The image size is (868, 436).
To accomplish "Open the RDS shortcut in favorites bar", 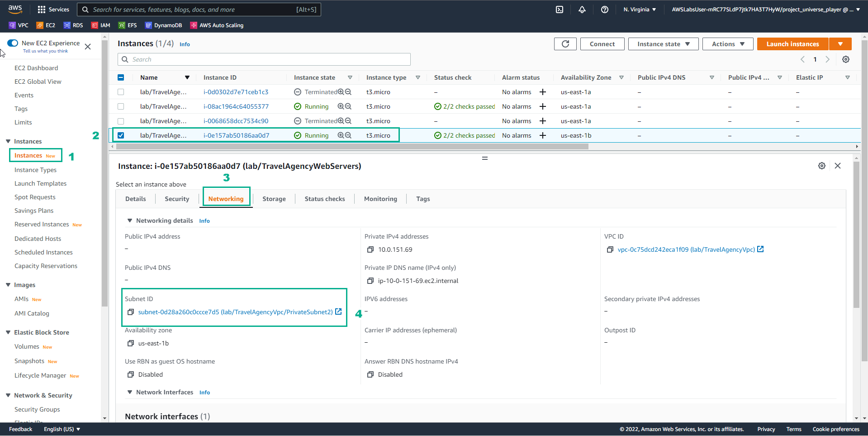I will (x=73, y=25).
